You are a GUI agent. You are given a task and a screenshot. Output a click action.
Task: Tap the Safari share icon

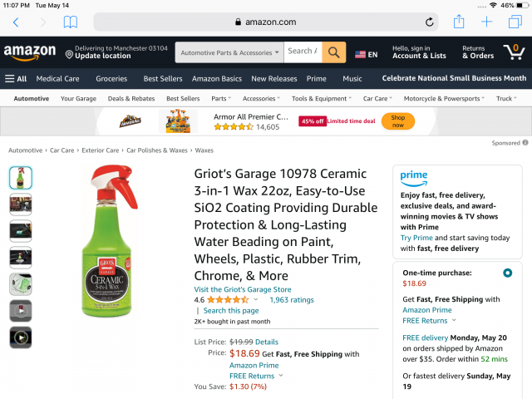point(459,22)
